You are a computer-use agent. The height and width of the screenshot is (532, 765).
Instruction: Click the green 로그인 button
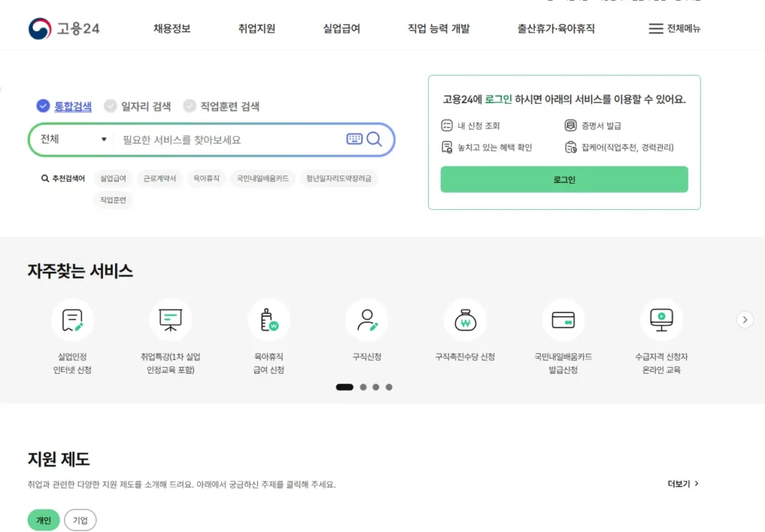click(564, 179)
